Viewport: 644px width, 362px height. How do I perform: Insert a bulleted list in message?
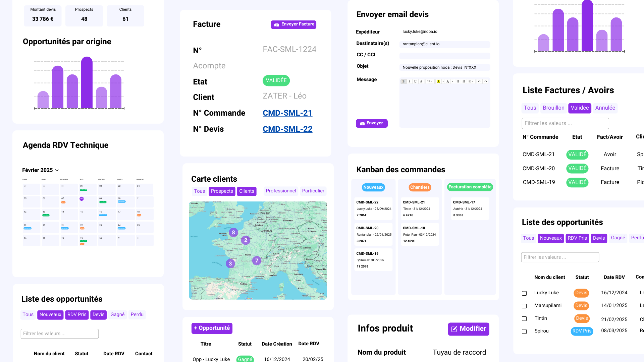[458, 81]
